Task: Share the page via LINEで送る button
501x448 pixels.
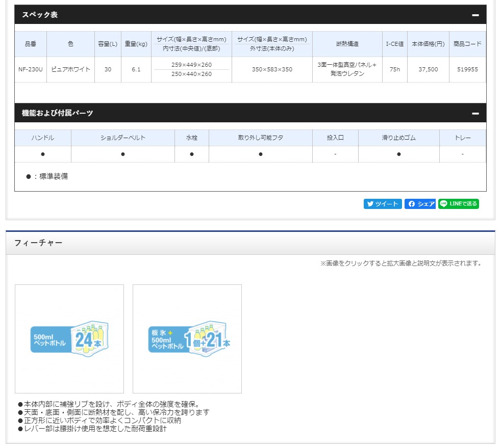Action: point(459,204)
